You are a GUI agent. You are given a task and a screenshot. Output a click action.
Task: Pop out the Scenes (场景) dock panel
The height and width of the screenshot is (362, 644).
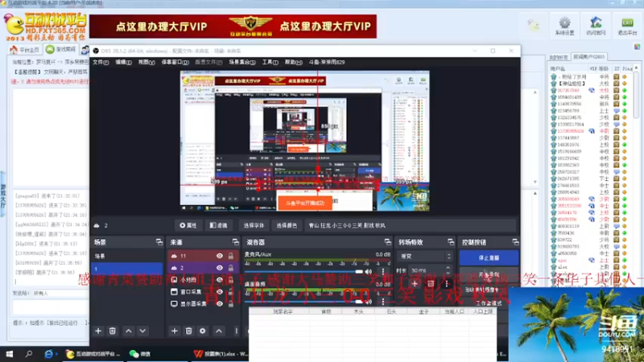pyautogui.click(x=159, y=242)
